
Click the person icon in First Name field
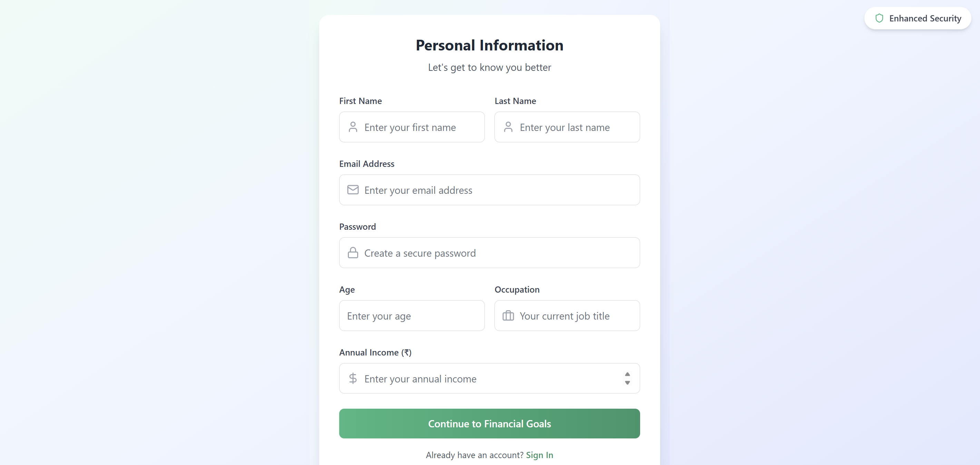(x=353, y=127)
